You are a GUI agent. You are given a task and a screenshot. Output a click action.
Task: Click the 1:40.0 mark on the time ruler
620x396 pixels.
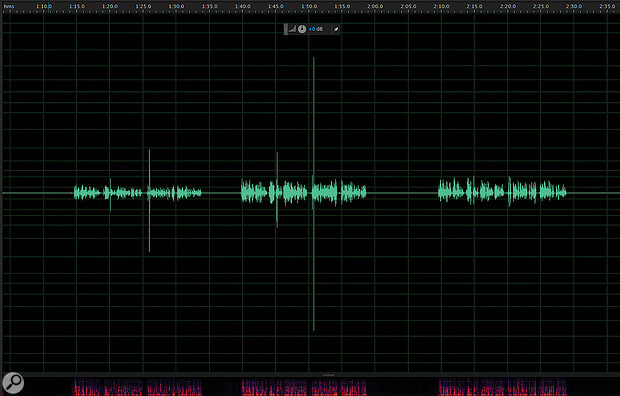pyautogui.click(x=242, y=6)
